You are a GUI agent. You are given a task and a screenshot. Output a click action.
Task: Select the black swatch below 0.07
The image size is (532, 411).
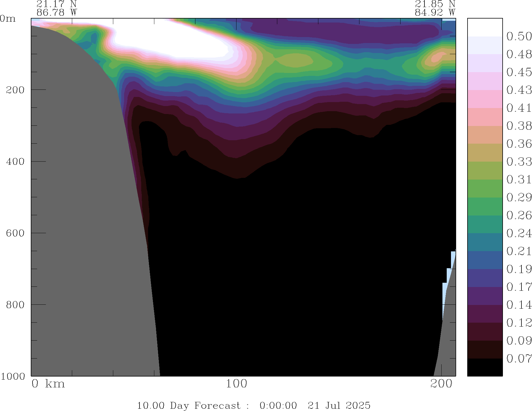pyautogui.click(x=485, y=367)
